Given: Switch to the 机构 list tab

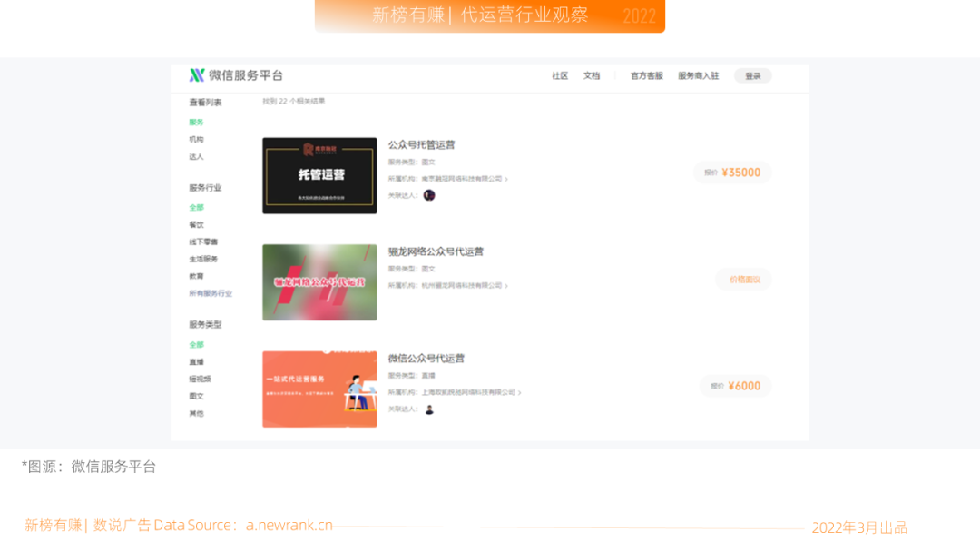Looking at the screenshot, I should 198,138.
